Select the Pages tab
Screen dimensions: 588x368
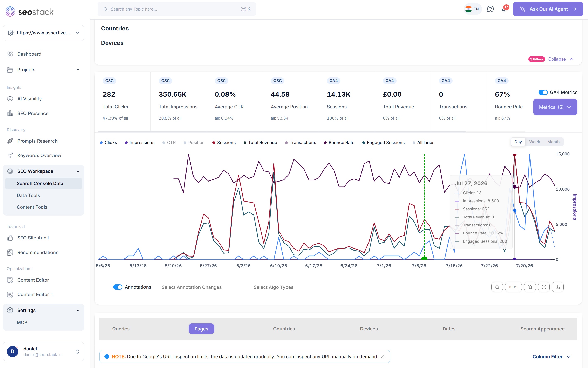(201, 329)
